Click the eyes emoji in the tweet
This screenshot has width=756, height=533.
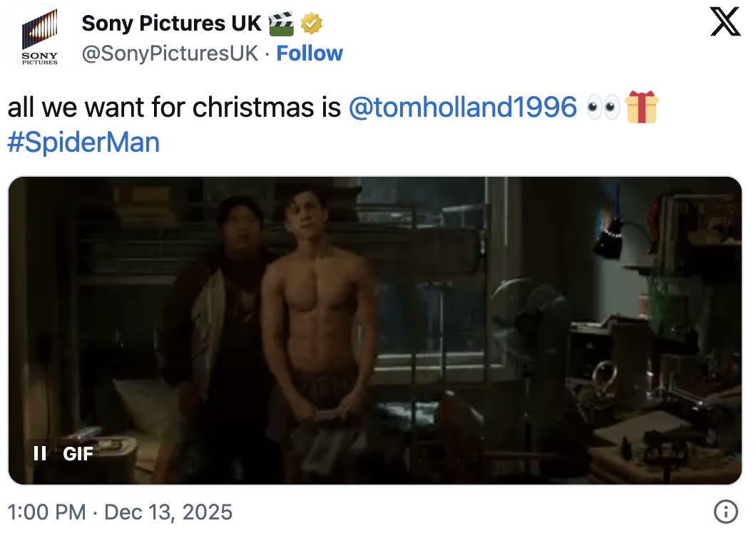click(x=603, y=108)
